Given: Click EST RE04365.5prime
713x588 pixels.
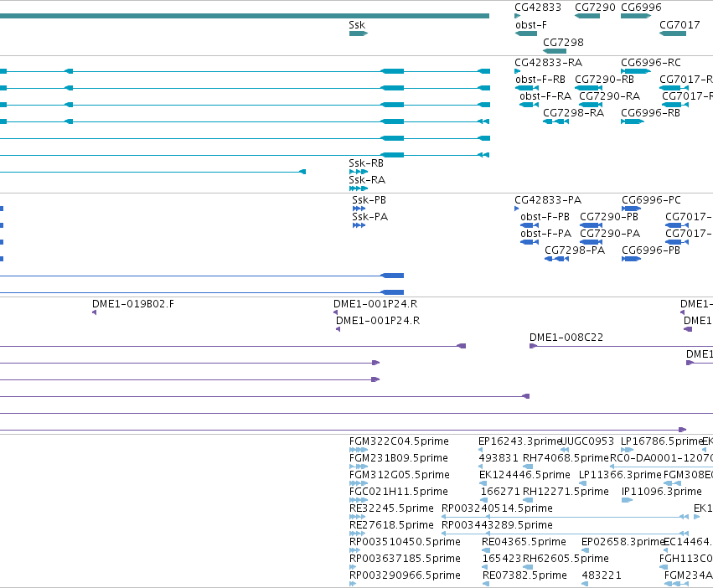Looking at the screenshot, I should tap(524, 542).
